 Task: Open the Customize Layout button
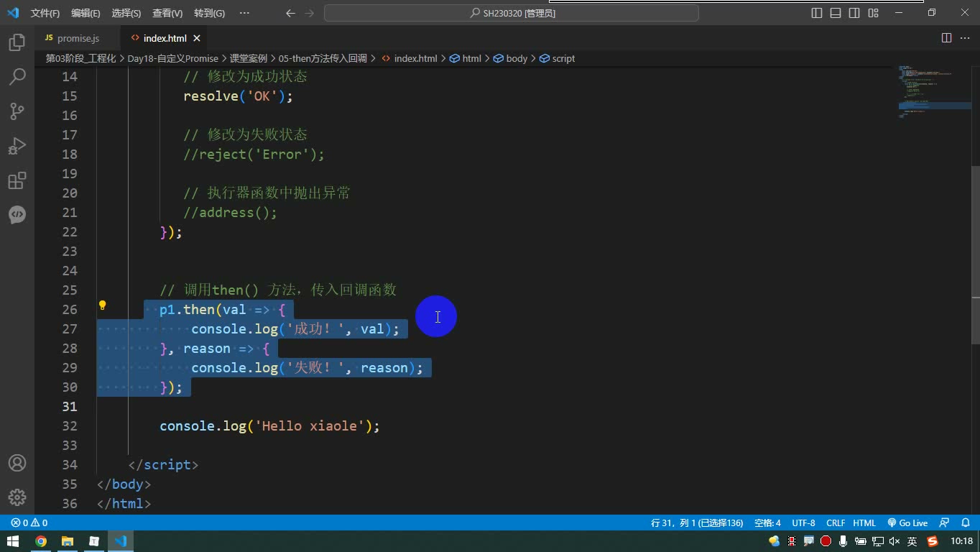coord(874,13)
